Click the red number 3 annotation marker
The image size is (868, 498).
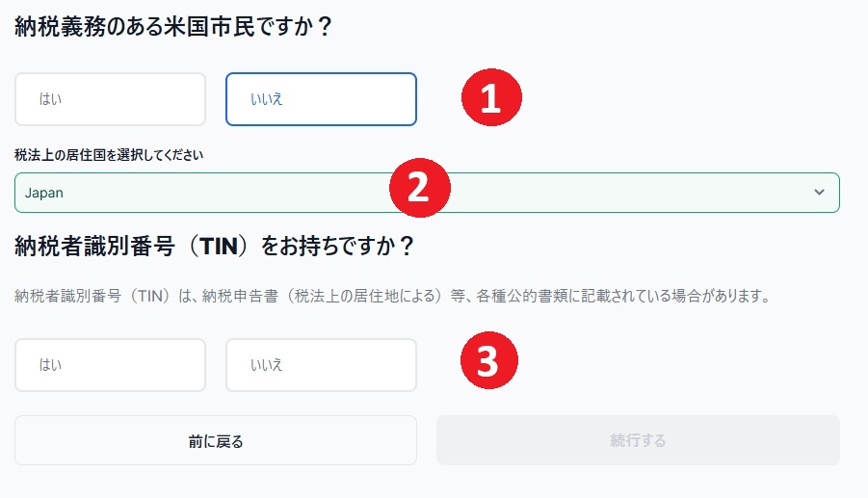(488, 360)
